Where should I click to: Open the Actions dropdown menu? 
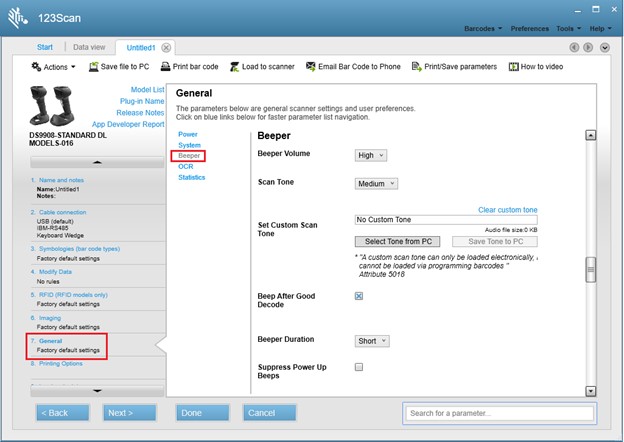[x=53, y=67]
